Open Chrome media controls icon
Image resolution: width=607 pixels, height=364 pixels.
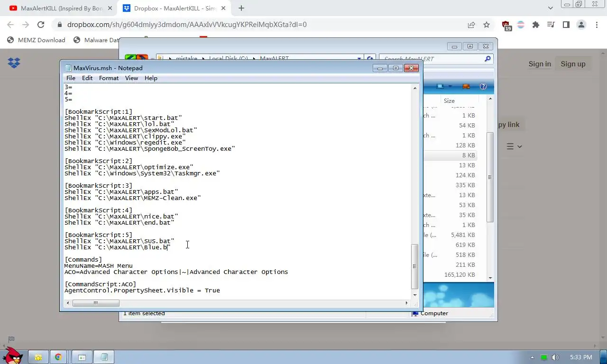click(x=551, y=25)
